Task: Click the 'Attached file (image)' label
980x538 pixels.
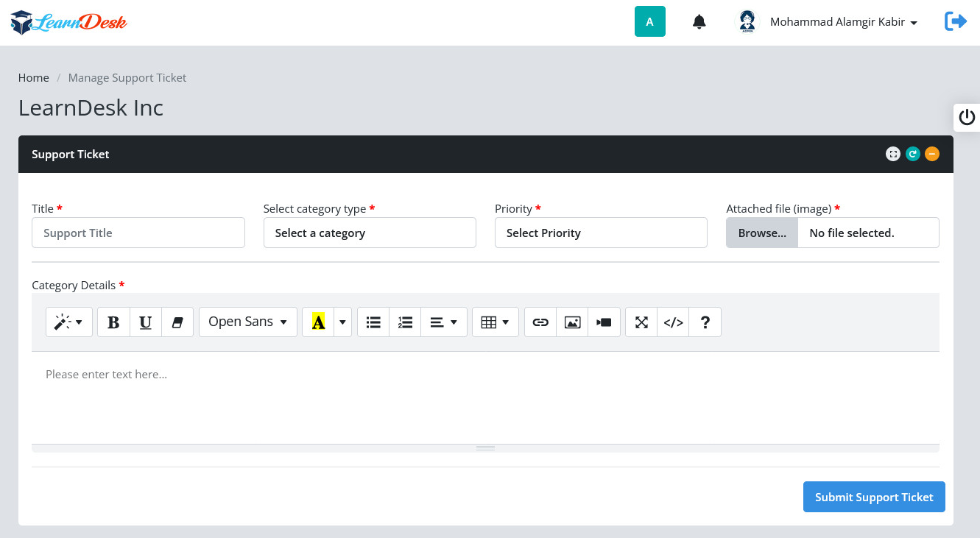Action: point(778,208)
